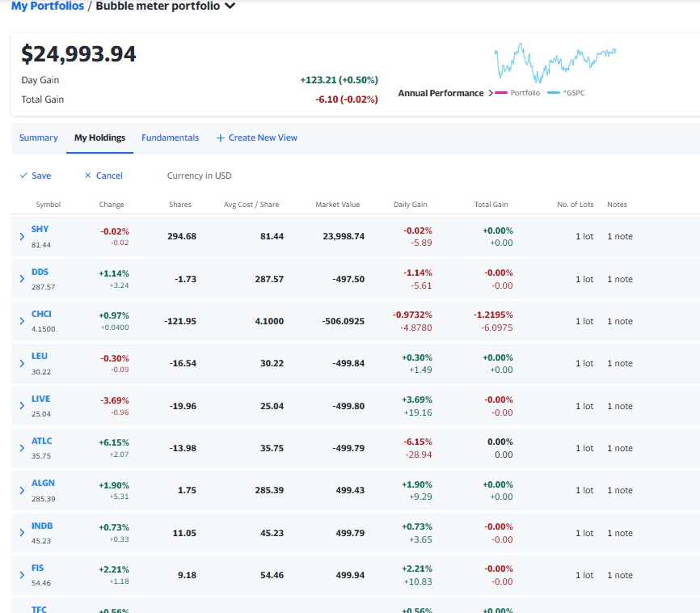700x613 pixels.
Task: Select the My Holdings tab
Action: click(99, 137)
